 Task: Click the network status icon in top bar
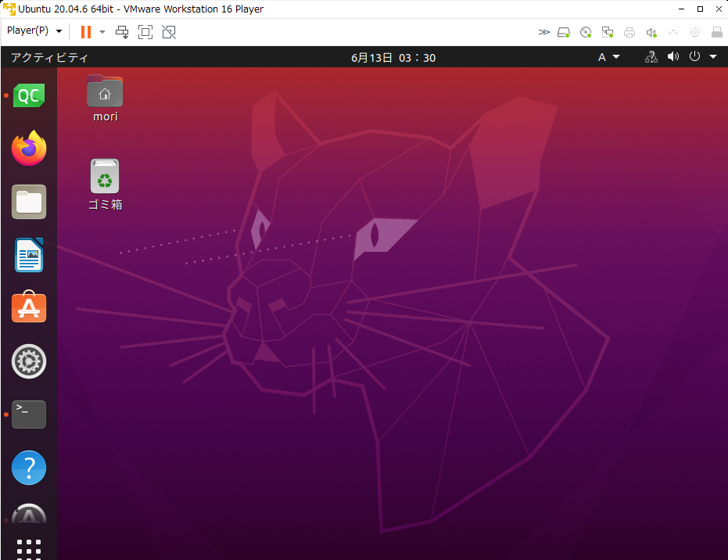click(651, 57)
